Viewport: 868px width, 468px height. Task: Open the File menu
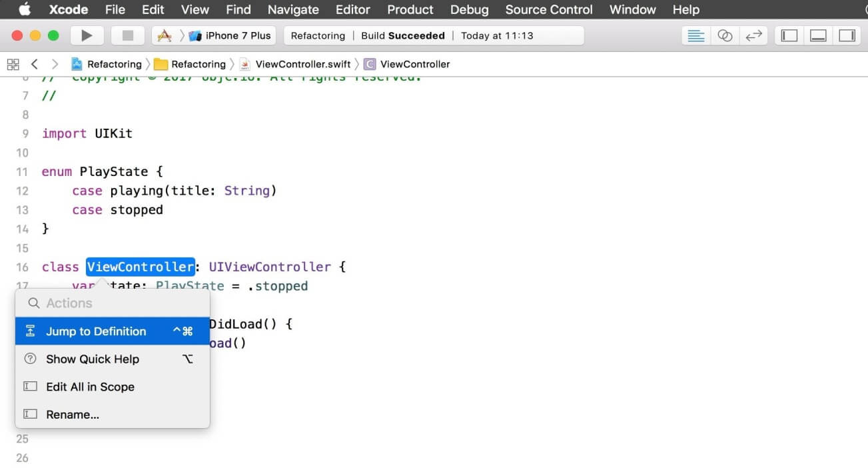click(115, 9)
